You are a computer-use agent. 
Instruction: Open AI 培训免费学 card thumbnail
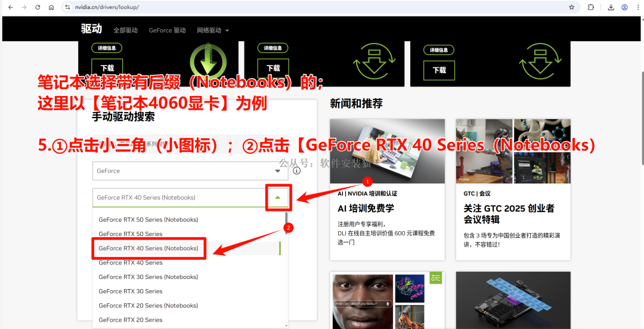(388, 151)
